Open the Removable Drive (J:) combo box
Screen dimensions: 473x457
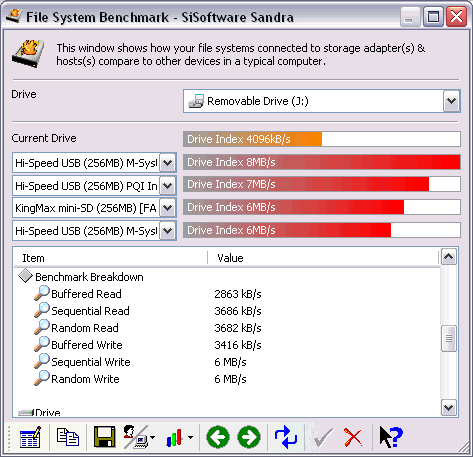click(x=322, y=101)
